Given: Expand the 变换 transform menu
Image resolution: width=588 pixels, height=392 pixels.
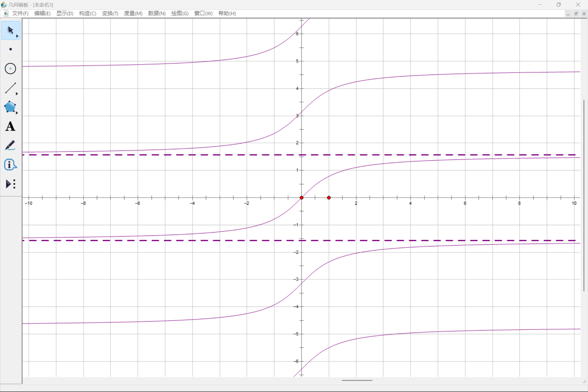Looking at the screenshot, I should click(x=110, y=13).
